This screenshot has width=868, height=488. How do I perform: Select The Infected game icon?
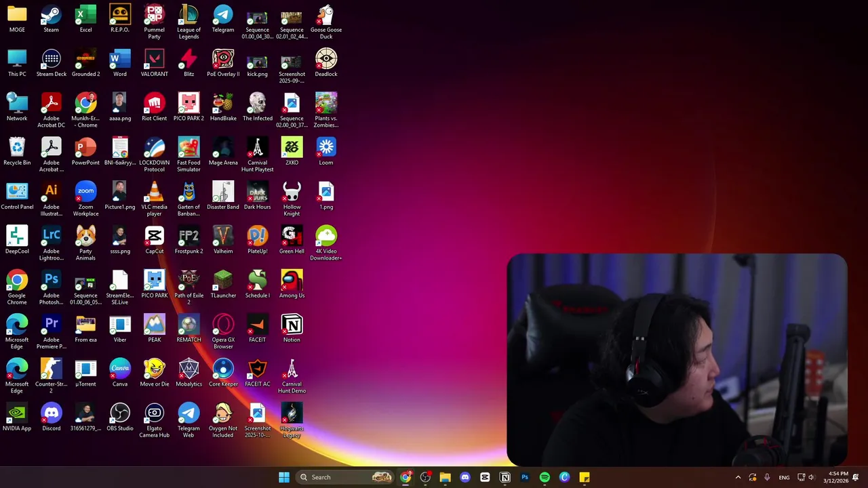coord(258,107)
